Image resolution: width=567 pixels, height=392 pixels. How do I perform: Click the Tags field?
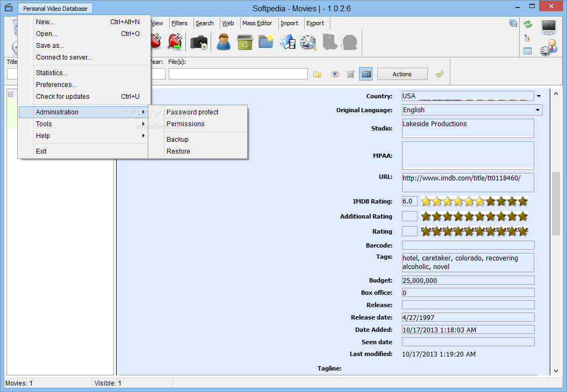tap(468, 262)
